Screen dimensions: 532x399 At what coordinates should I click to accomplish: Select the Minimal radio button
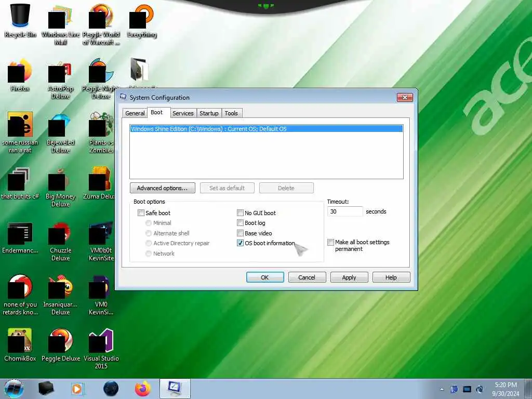[x=148, y=223]
